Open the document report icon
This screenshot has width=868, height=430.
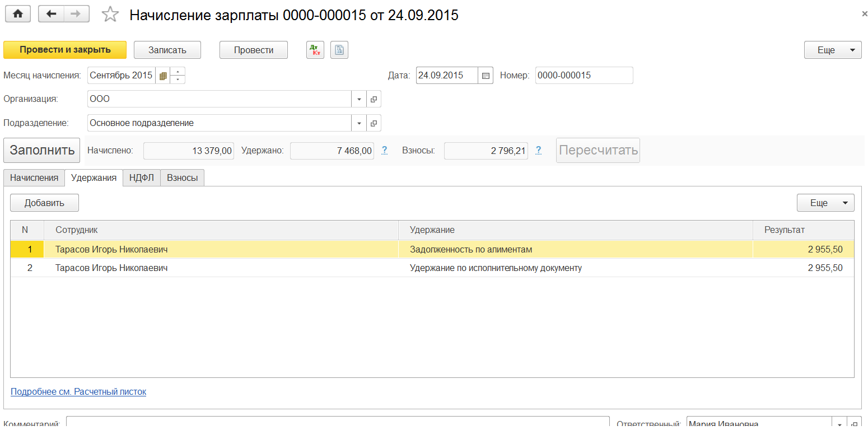[x=339, y=50]
